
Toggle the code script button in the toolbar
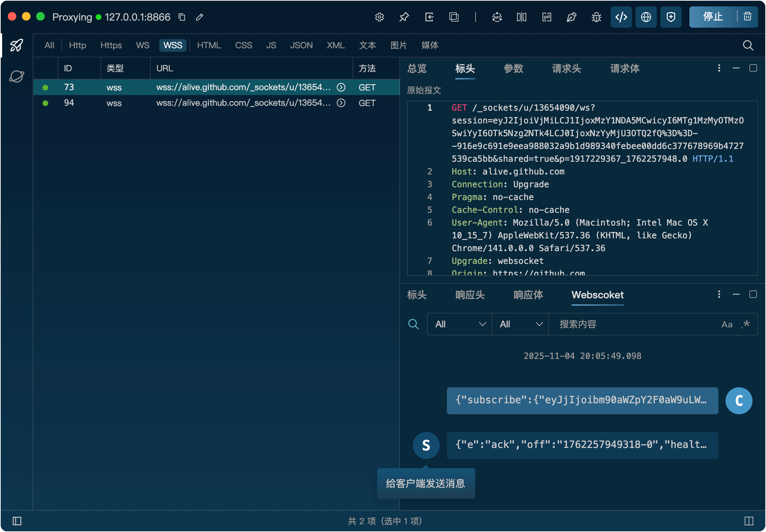click(x=621, y=17)
